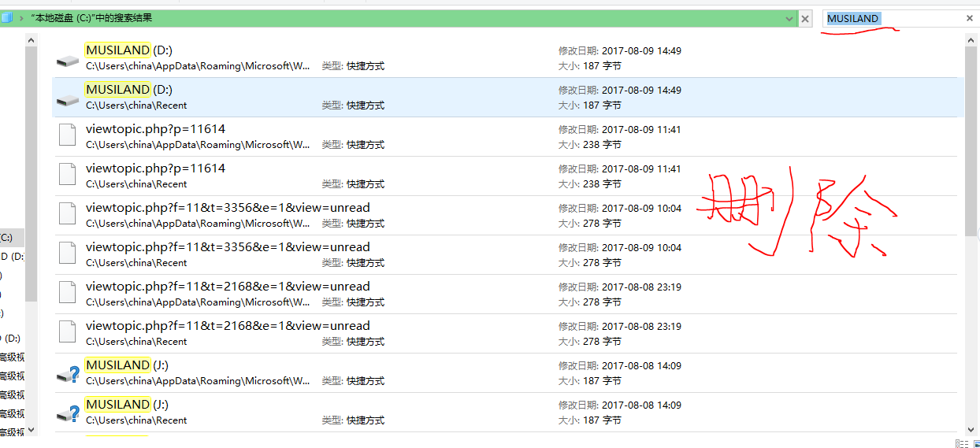Click drive icon of MUSILAND (D:) AppData shortcut

[x=69, y=61]
